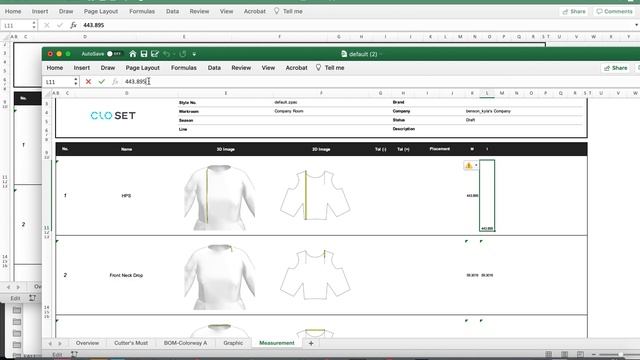Screen dimensions: 640x360
Task: Open the Formulas tab in front window
Action: point(184,68)
